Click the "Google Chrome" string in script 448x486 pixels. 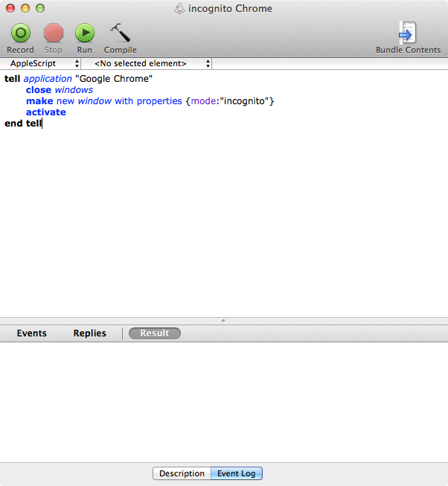[x=114, y=79]
